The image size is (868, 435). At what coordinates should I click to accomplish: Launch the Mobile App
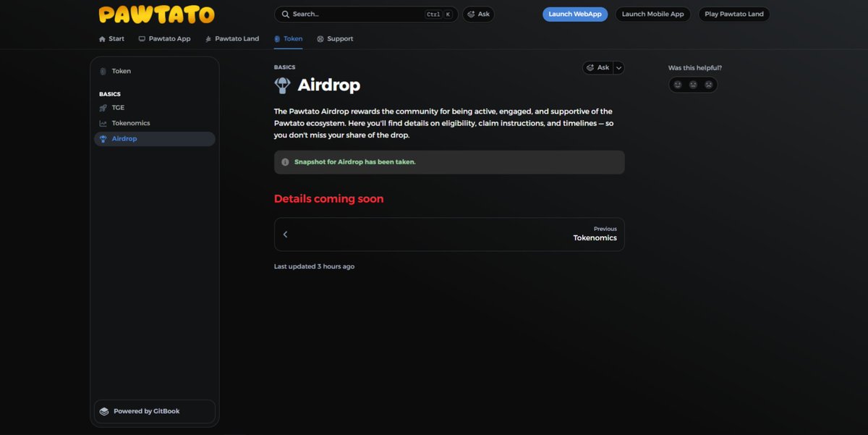tap(653, 14)
